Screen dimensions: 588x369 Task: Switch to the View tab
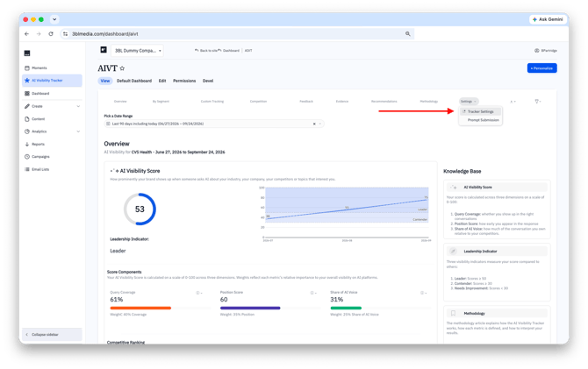[105, 81]
